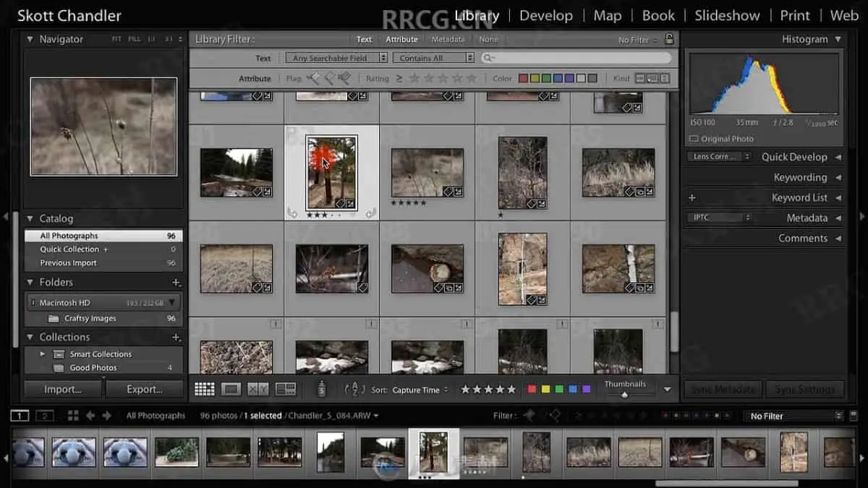Open the Any Searchable Field dropdown
This screenshot has width=868, height=488.
pos(336,58)
